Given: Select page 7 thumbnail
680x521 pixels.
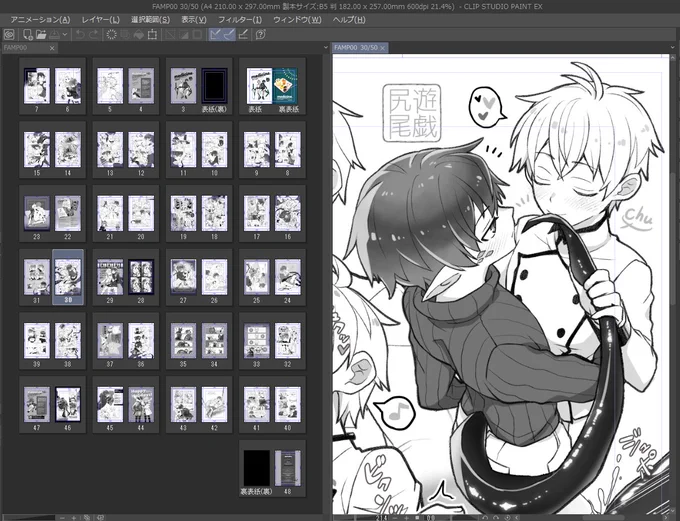Looking at the screenshot, I should coord(36,86).
